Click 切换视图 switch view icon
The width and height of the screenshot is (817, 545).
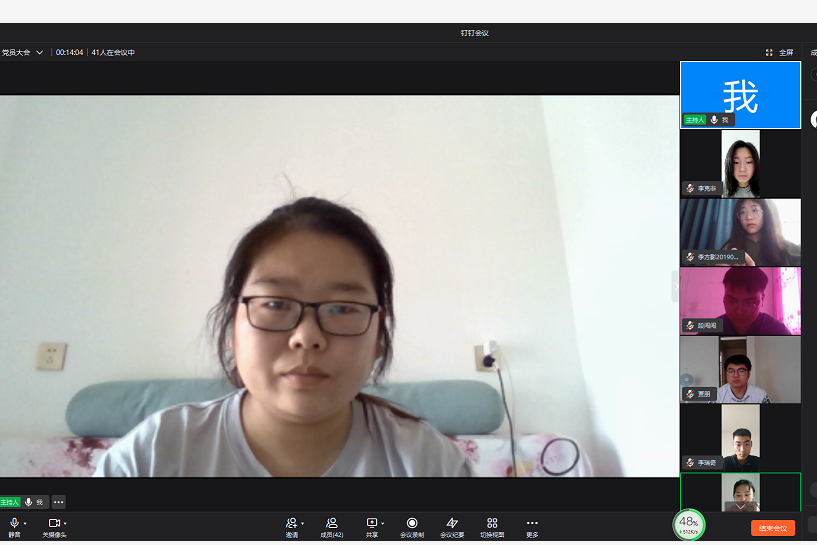point(492,524)
